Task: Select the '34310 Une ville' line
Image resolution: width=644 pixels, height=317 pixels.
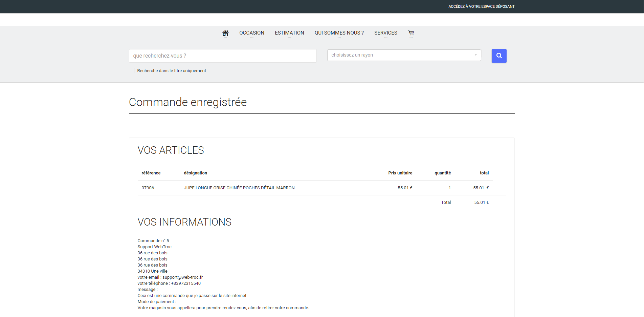Action: (152, 271)
